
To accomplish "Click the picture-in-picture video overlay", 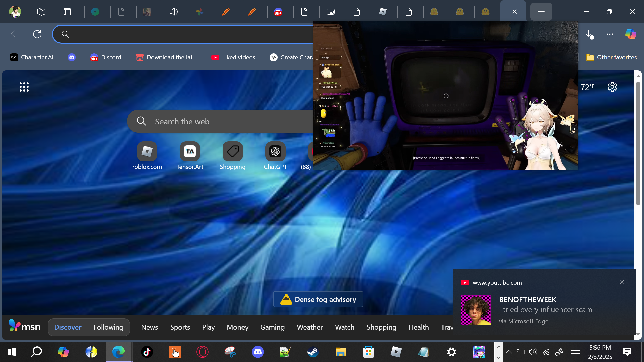I will (x=446, y=96).
